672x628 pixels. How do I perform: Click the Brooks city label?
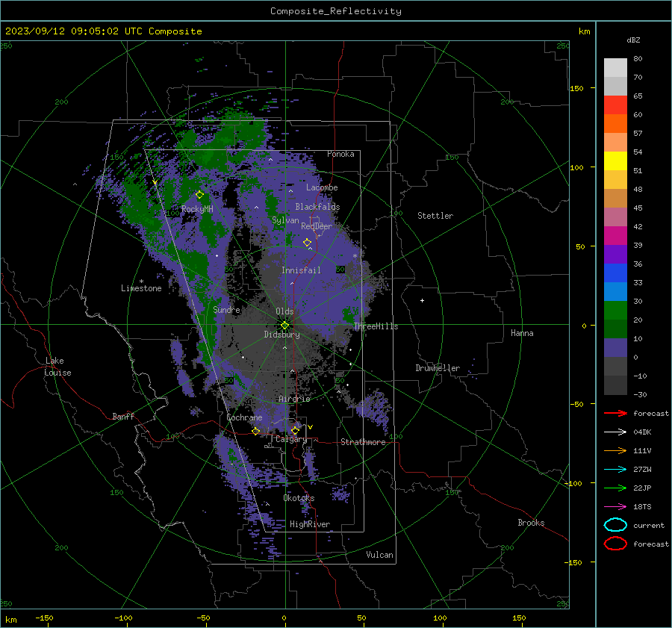pos(531,523)
